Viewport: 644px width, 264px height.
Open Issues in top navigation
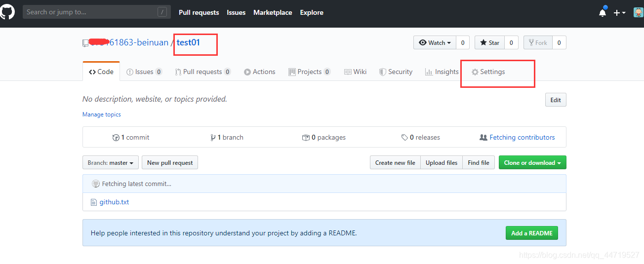pyautogui.click(x=236, y=12)
